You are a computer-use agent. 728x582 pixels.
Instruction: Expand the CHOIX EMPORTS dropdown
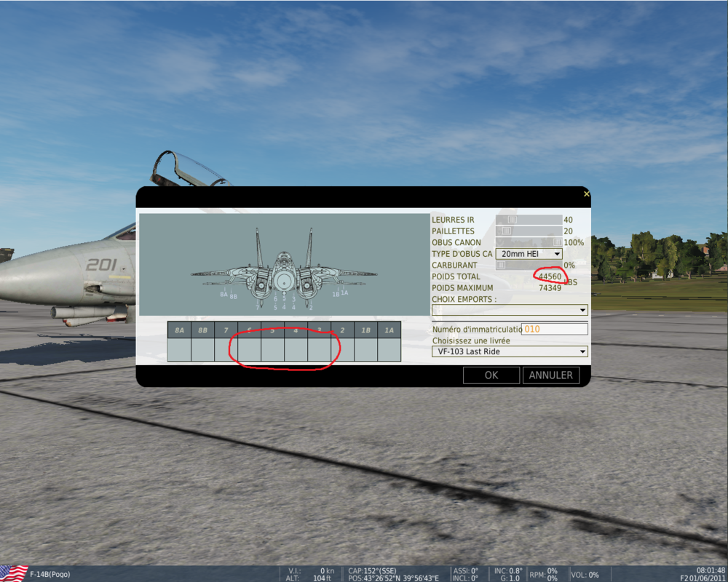tap(510, 310)
